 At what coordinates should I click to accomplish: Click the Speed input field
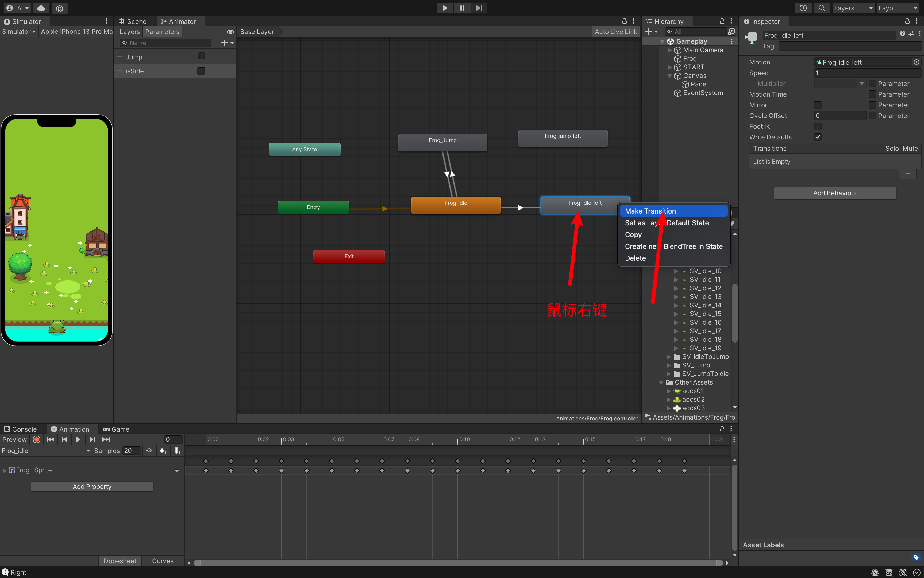pos(868,73)
